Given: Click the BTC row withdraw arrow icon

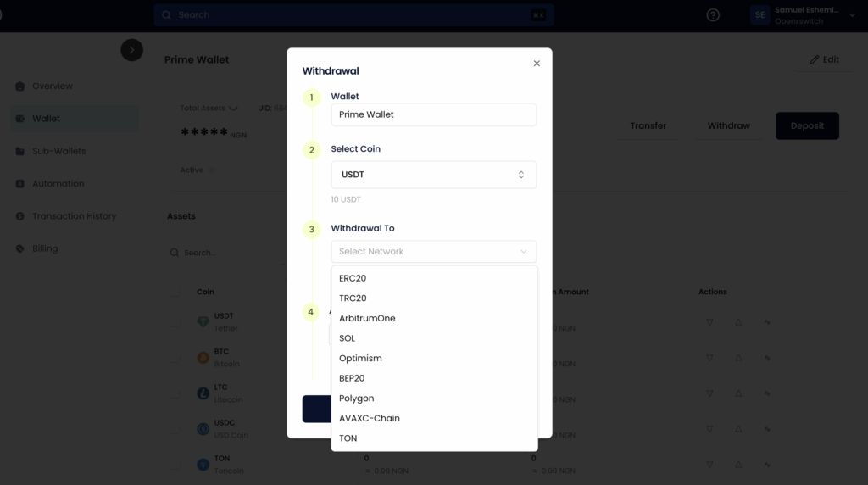Looking at the screenshot, I should pyautogui.click(x=738, y=358).
